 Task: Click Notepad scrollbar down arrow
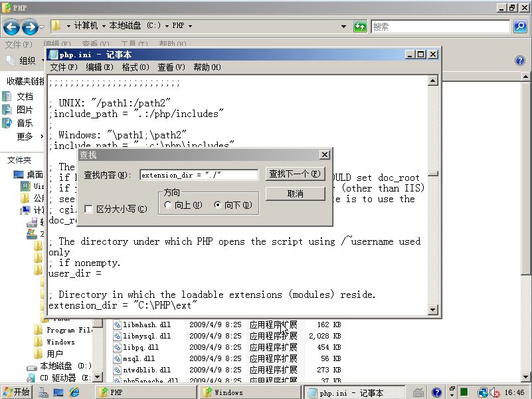click(433, 309)
